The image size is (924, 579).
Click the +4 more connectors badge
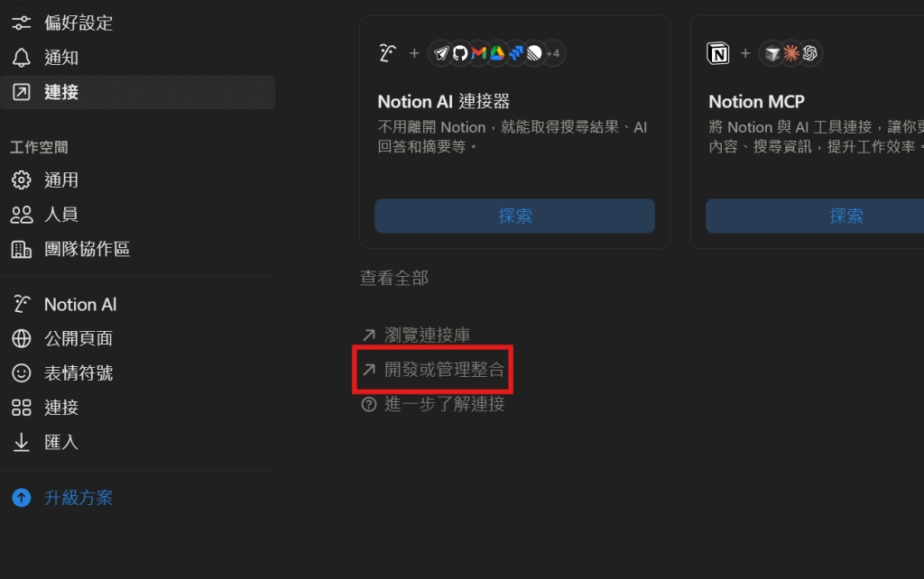[x=553, y=53]
